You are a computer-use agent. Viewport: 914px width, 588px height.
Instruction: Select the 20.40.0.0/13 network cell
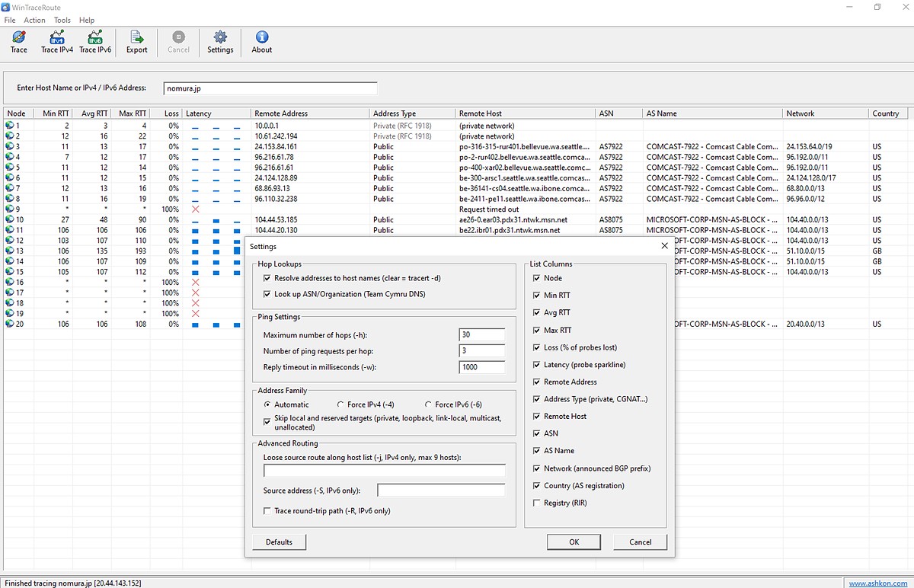tap(805, 324)
